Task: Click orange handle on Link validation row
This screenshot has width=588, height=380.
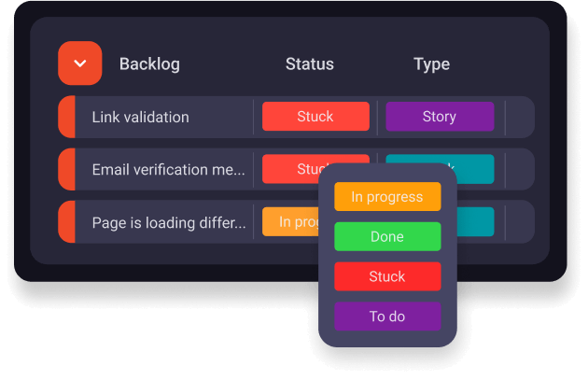Action: pos(66,118)
